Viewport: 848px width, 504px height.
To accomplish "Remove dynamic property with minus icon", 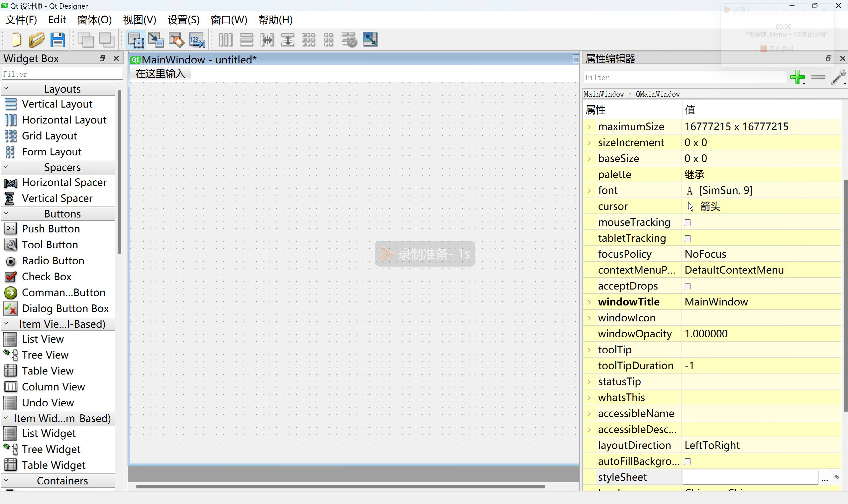I will [818, 77].
